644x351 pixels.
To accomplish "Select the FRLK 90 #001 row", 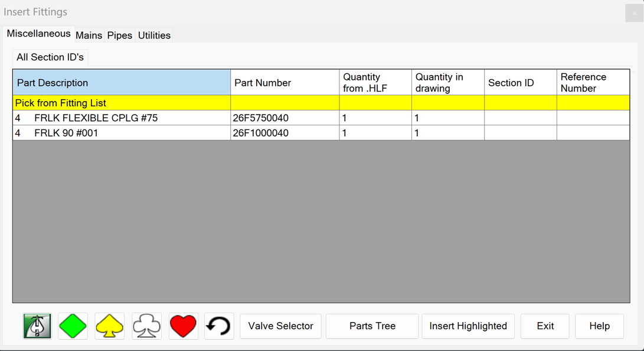I will point(321,133).
